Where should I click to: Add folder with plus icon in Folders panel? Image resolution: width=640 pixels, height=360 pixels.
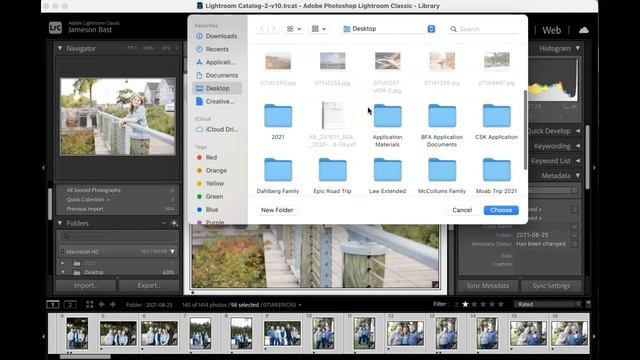175,223
